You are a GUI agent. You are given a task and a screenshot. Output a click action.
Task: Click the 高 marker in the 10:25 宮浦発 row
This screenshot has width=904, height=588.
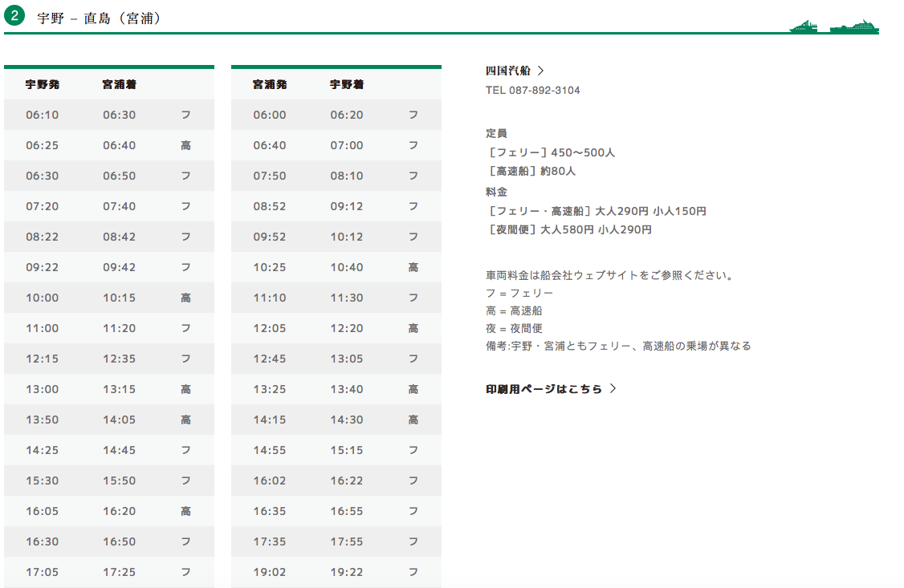(x=413, y=267)
